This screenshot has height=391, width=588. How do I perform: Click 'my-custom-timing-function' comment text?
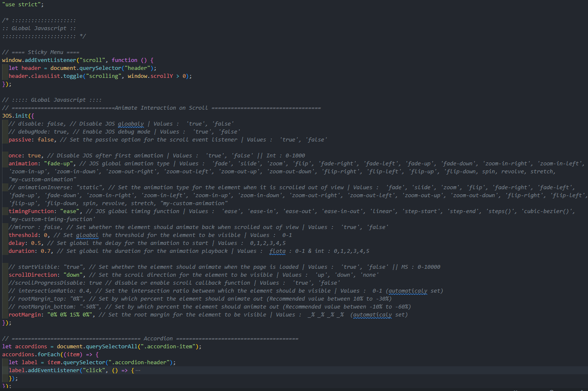(x=52, y=219)
